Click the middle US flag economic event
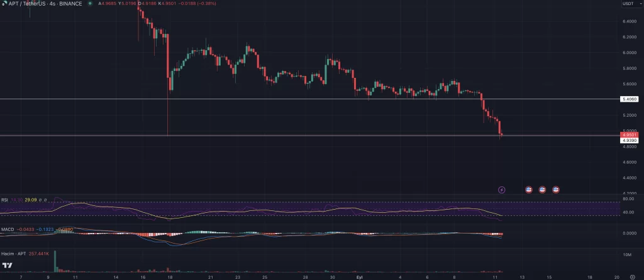 coord(542,189)
